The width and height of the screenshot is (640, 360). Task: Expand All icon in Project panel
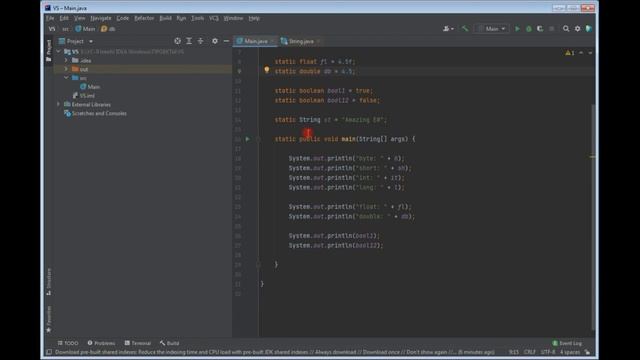click(189, 41)
